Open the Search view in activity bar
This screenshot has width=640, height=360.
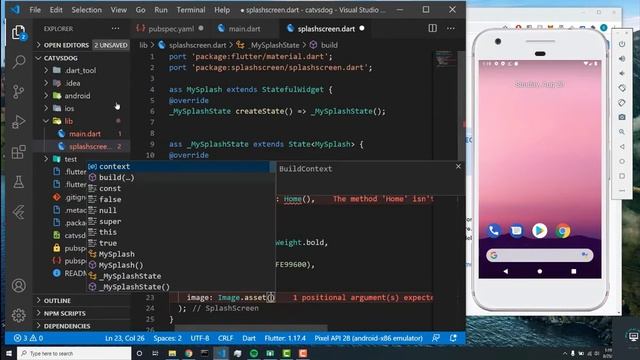click(18, 62)
